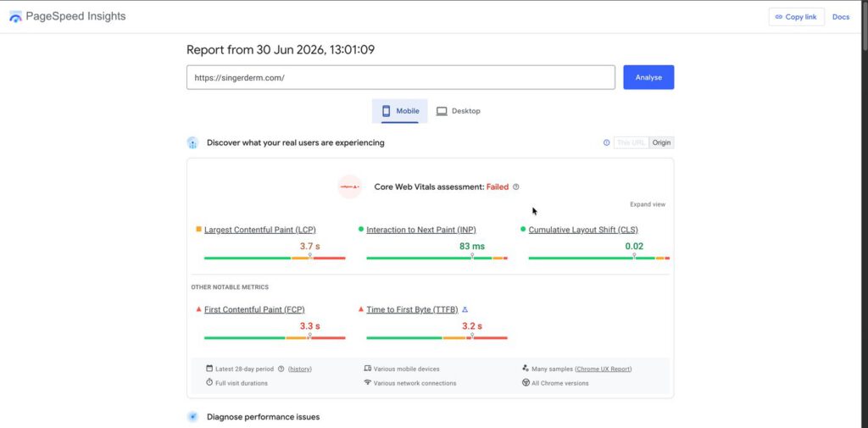The height and width of the screenshot is (428, 868).
Task: Click the link icon in Copy link
Action: coord(779,17)
